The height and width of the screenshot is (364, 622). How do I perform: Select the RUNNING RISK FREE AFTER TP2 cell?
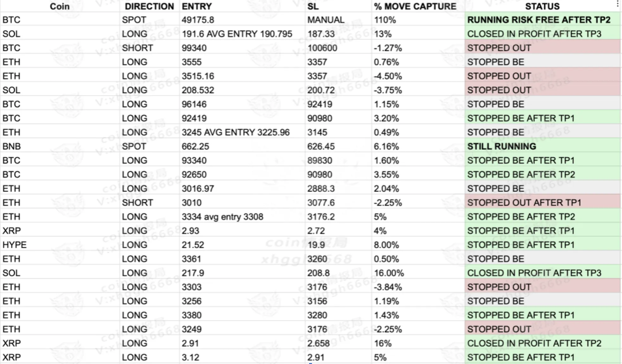point(539,20)
